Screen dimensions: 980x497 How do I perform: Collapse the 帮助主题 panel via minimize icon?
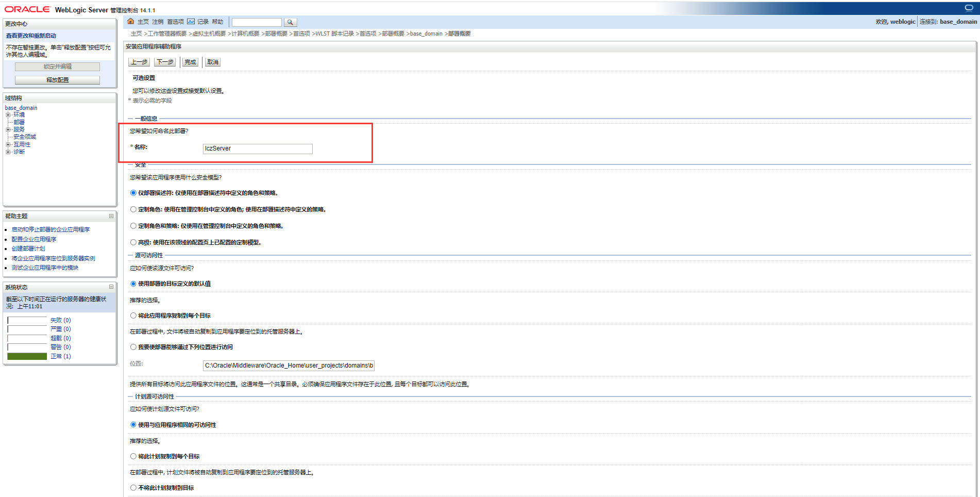point(111,216)
